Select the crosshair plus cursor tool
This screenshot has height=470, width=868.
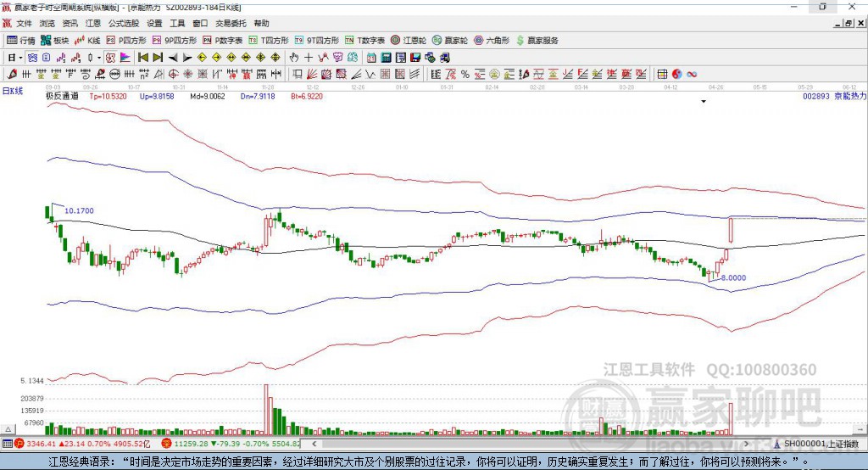click(309, 58)
